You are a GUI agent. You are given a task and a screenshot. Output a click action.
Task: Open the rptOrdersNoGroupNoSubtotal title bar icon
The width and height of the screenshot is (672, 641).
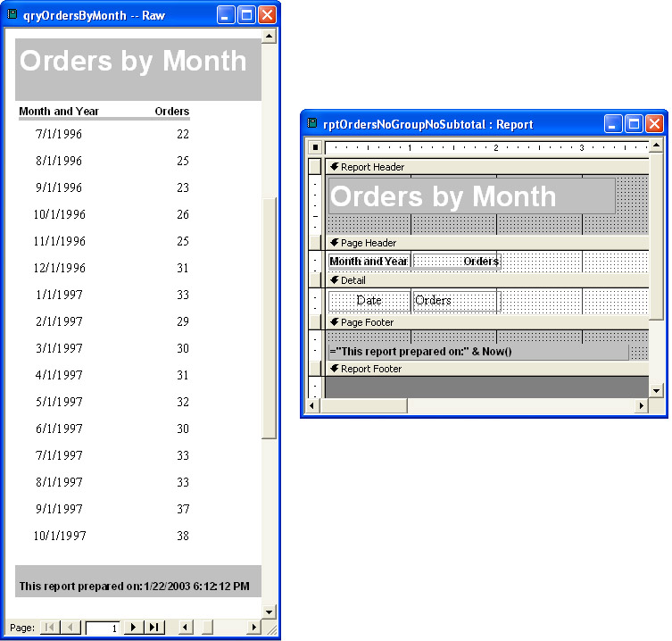pyautogui.click(x=312, y=124)
